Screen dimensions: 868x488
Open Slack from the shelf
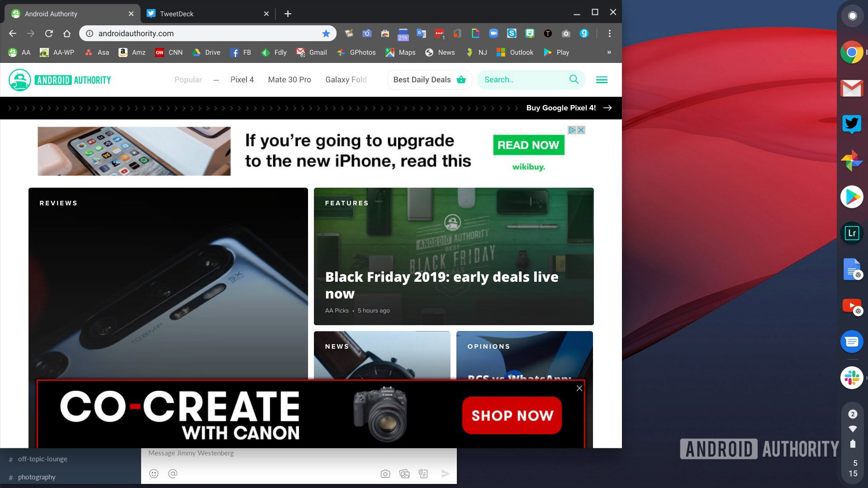pos(852,378)
